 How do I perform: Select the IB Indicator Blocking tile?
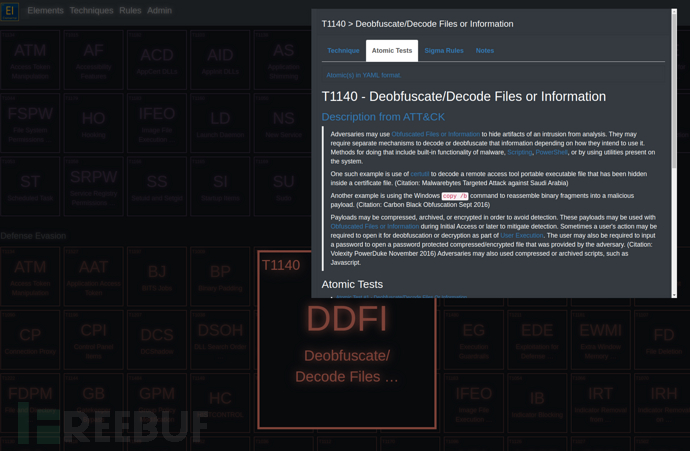[x=537, y=403]
